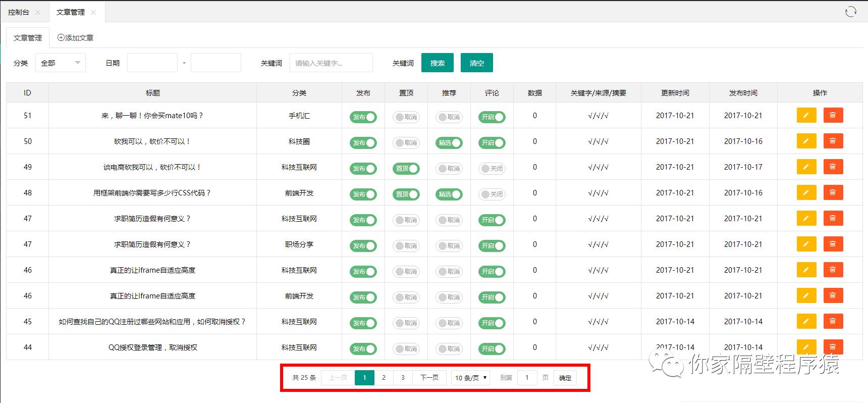The width and height of the screenshot is (868, 403).
Task: Turn off 精选 switch for article 48
Action: [x=449, y=194]
